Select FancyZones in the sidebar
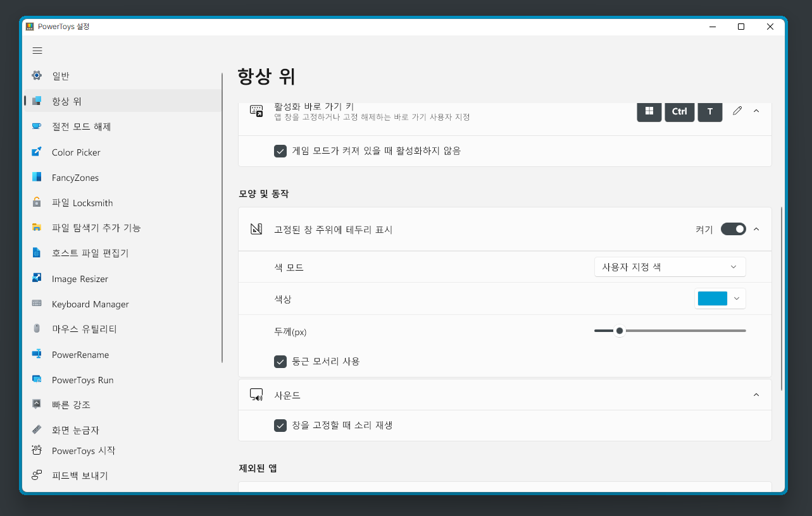Viewport: 812px width, 516px height. coord(122,177)
